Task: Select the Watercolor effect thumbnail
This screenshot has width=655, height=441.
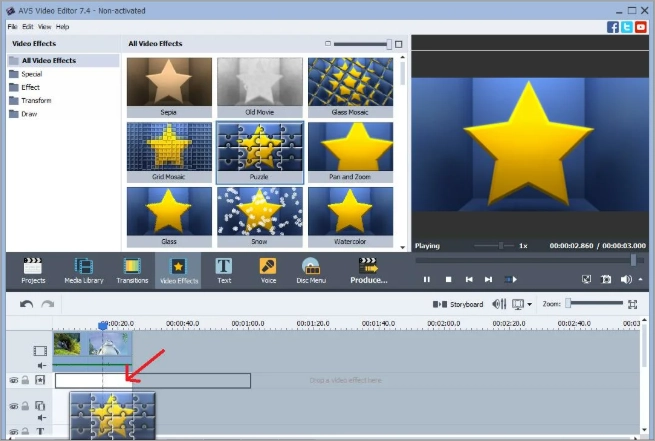Action: tap(350, 217)
